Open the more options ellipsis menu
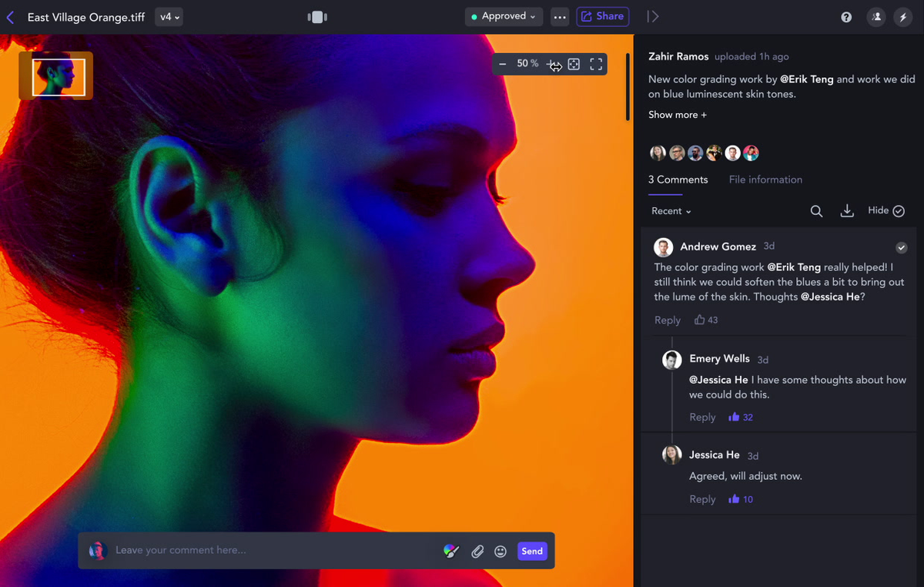The height and width of the screenshot is (587, 924). tap(560, 16)
